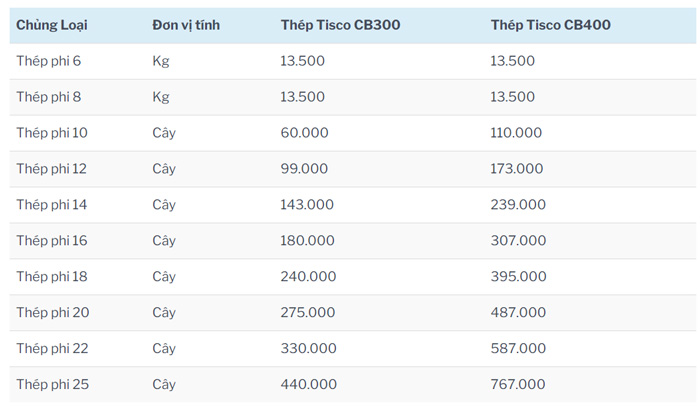Click the 767.000 price value
The height and width of the screenshot is (406, 700).
point(518,385)
